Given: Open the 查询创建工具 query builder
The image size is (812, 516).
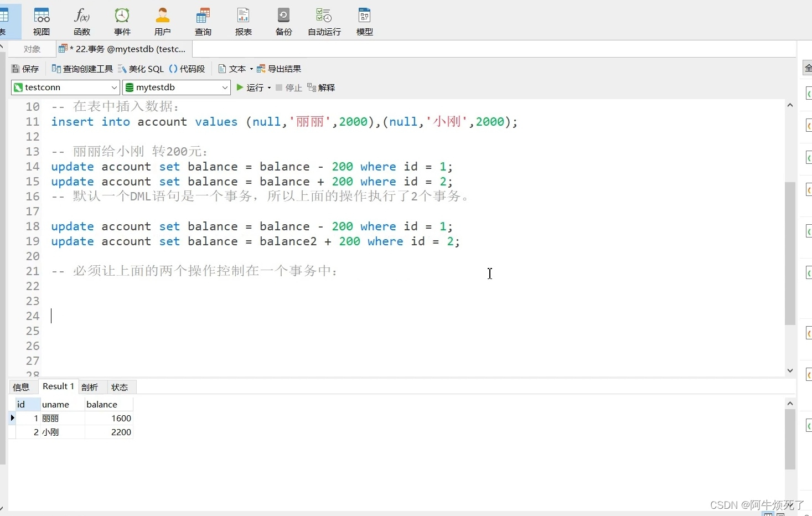Looking at the screenshot, I should pos(82,69).
